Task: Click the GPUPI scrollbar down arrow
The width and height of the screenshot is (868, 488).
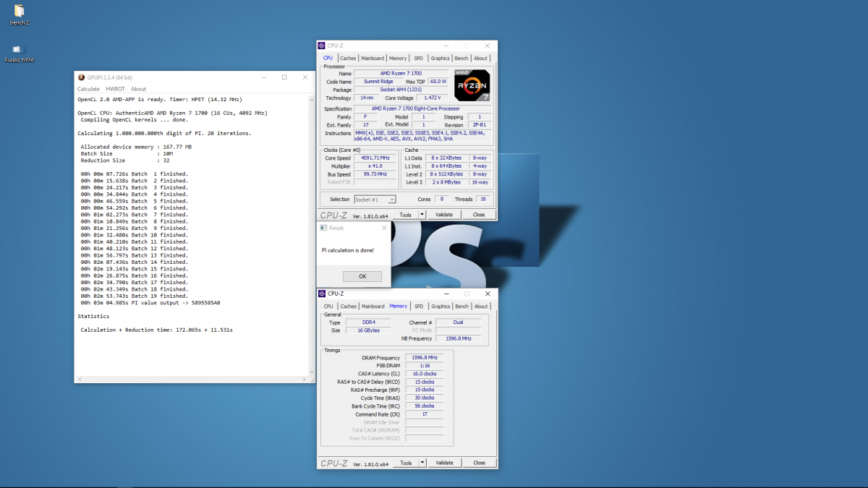Action: click(x=312, y=372)
